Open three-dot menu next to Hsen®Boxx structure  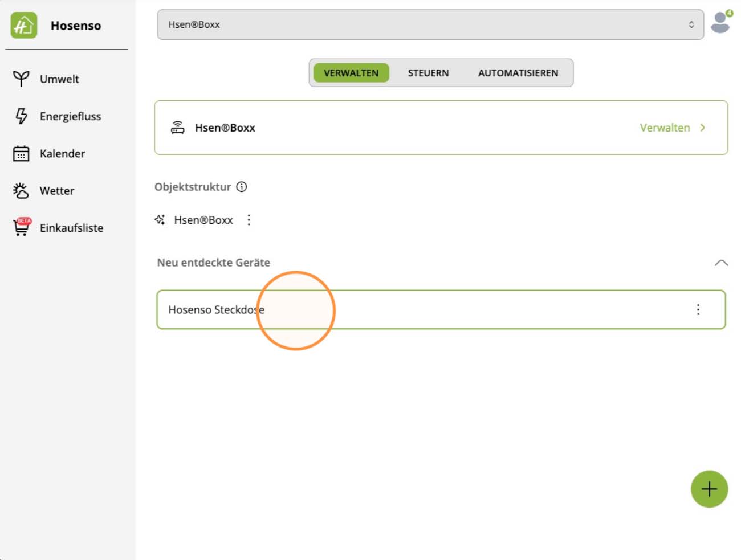[249, 220]
